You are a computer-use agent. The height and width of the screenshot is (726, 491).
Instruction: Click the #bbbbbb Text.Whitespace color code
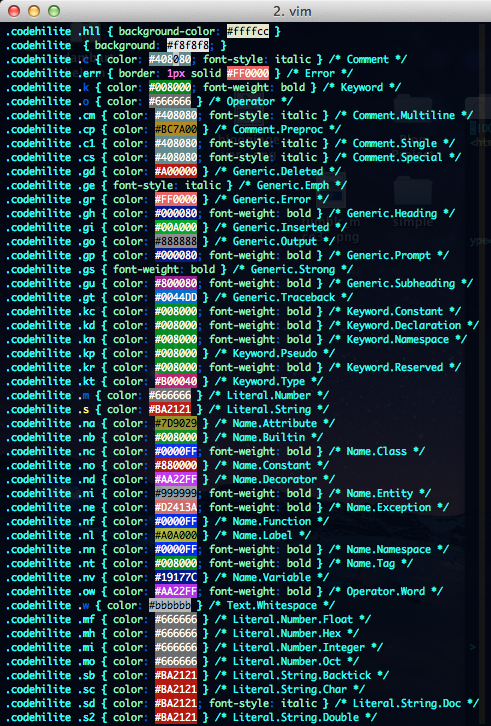(170, 605)
